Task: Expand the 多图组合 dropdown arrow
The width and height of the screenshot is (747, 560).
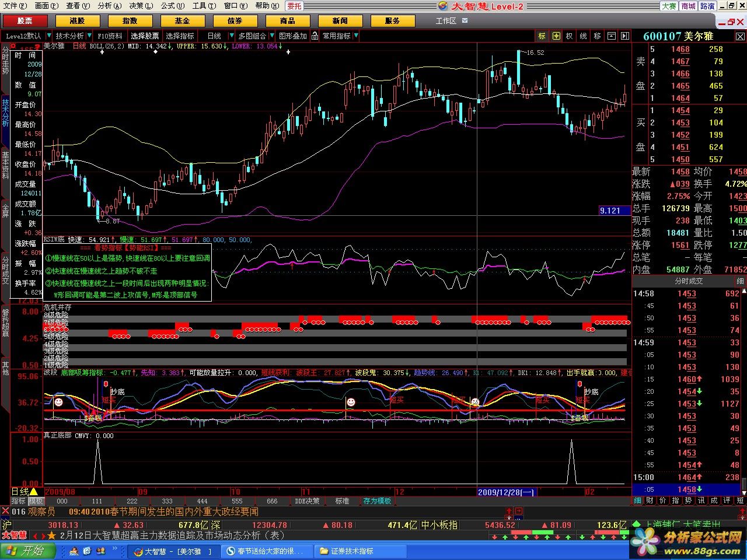Action: [272, 36]
